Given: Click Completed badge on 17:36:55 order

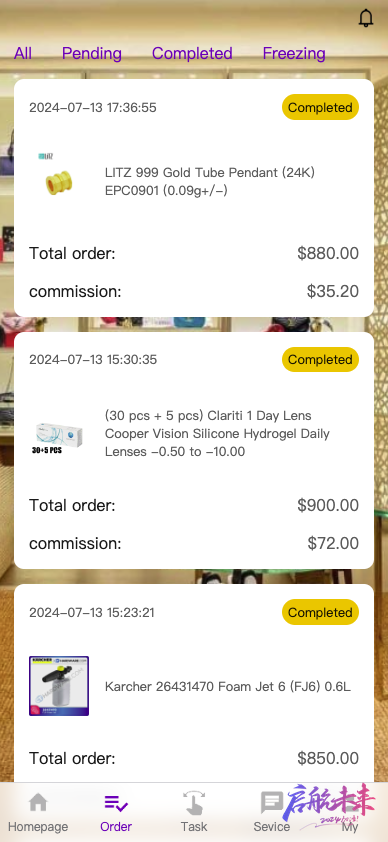Looking at the screenshot, I should 320,107.
